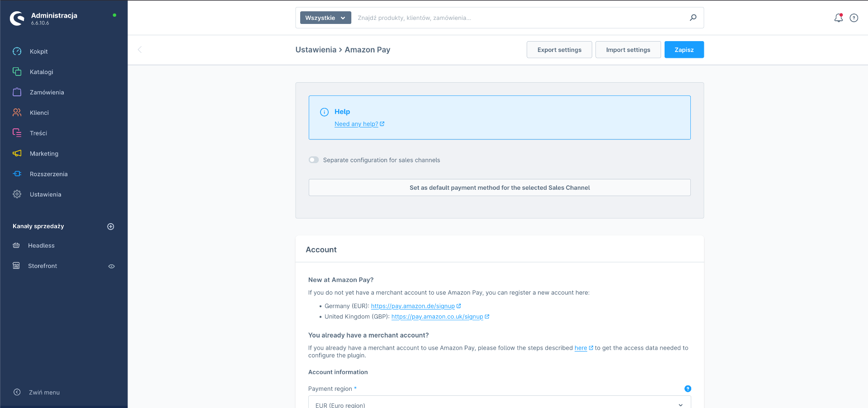Expand the Wszystkie search filter dropdown
868x408 pixels.
(325, 18)
